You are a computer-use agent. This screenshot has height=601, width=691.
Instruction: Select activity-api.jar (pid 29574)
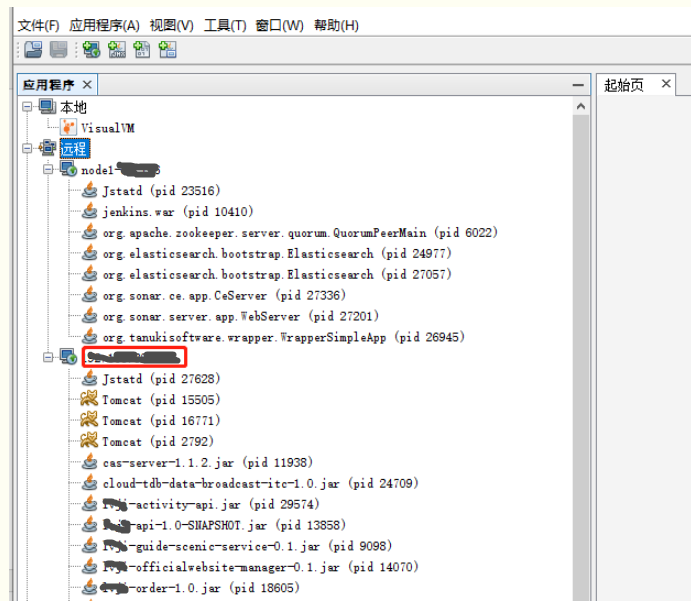pos(211,505)
